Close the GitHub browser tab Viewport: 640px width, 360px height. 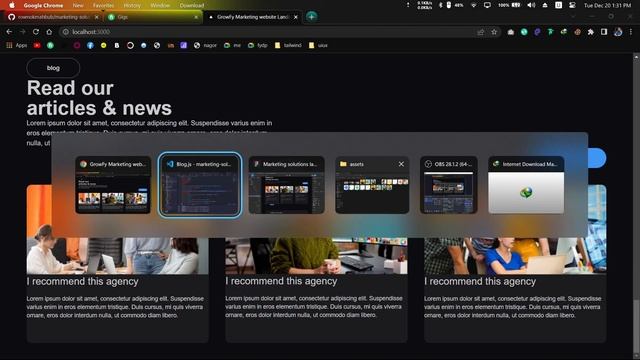point(96,17)
